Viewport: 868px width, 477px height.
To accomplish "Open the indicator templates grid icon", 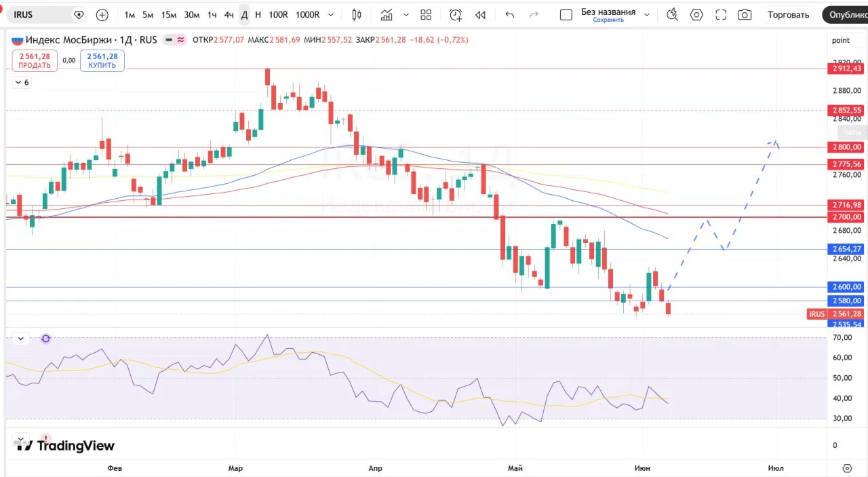I will 426,14.
